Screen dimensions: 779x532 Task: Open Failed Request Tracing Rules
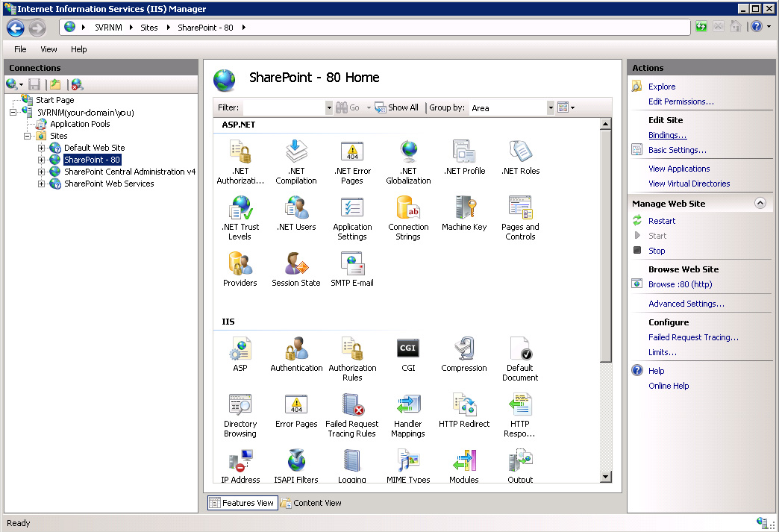coord(352,416)
